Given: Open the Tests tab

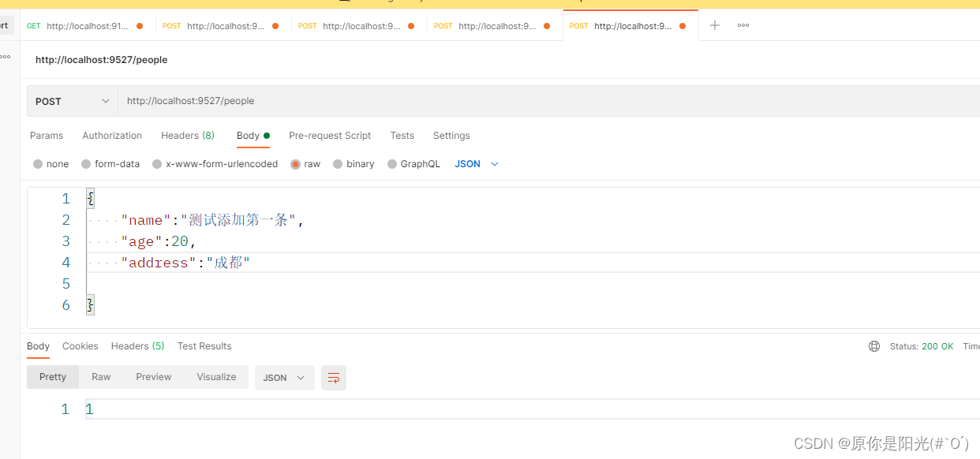Looking at the screenshot, I should [402, 136].
